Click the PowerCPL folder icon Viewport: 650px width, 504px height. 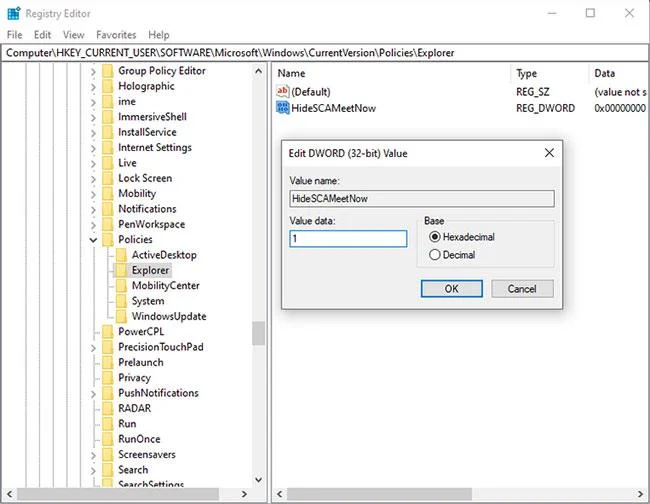tap(108, 332)
